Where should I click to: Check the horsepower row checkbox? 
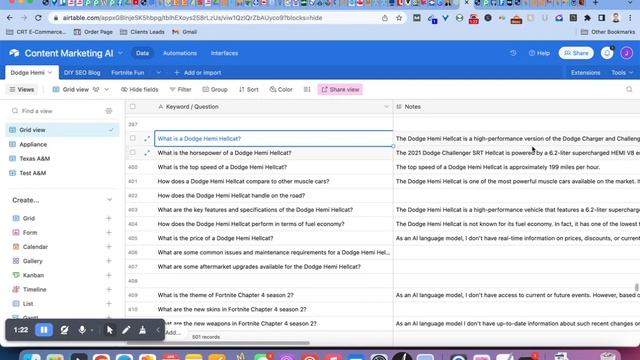[133, 153]
